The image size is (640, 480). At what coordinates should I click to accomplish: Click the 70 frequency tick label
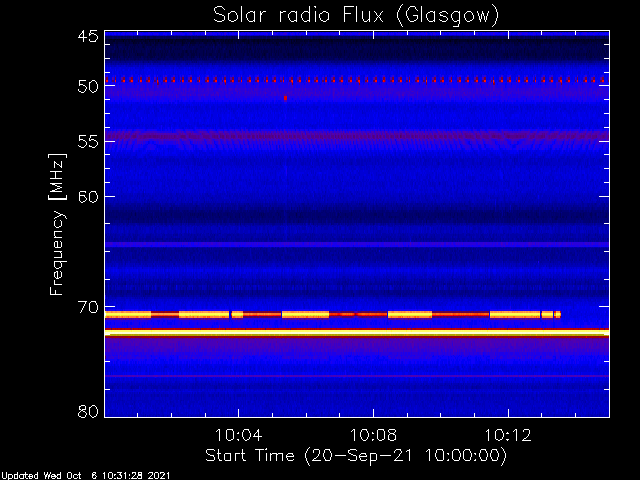tap(88, 307)
